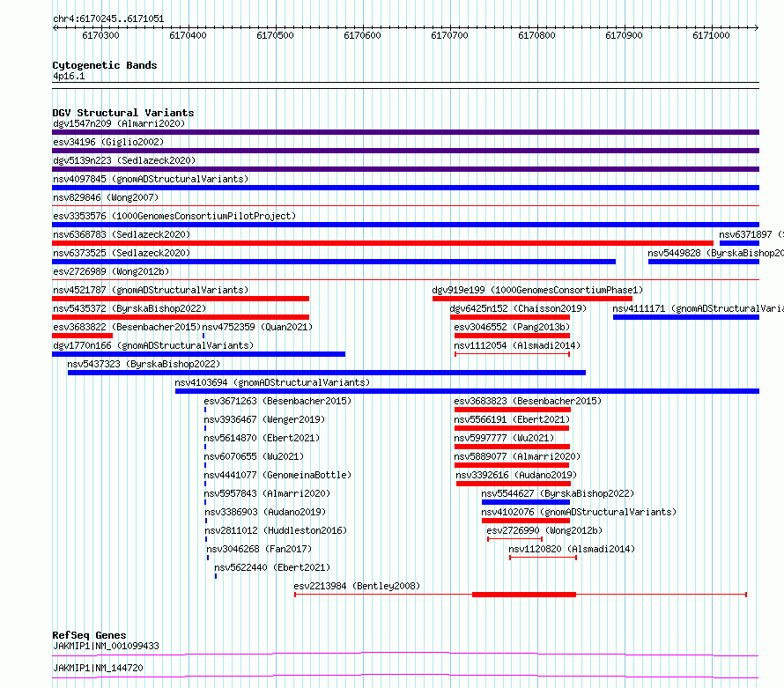Click thick red block of esv2213984 glyph

click(x=524, y=595)
